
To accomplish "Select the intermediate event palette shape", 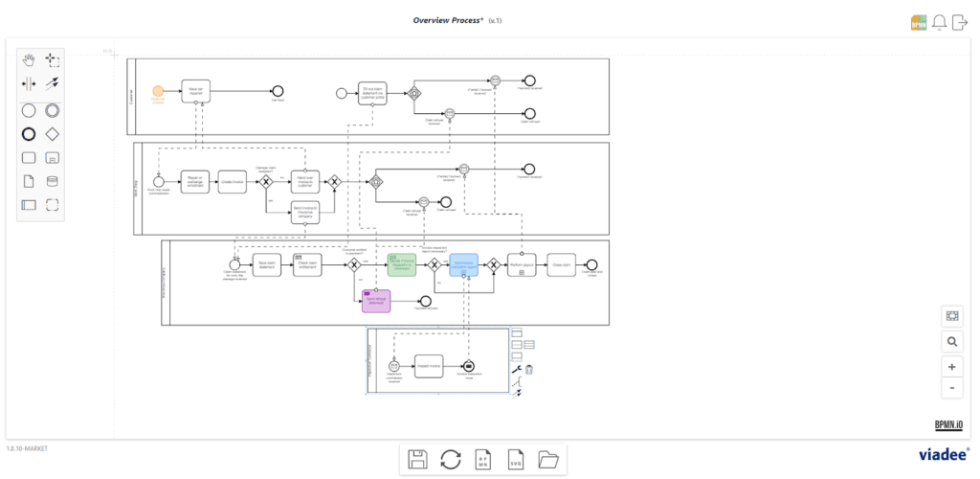I will click(x=53, y=111).
